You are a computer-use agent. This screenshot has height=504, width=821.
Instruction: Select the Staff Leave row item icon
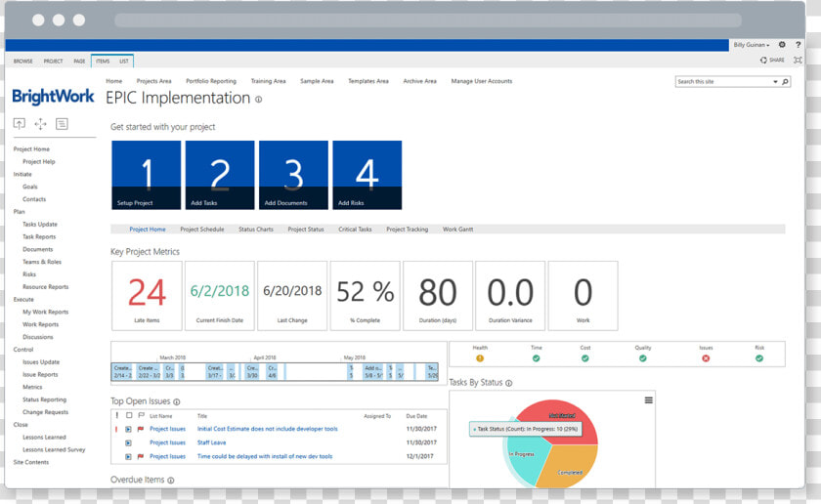pyautogui.click(x=128, y=443)
